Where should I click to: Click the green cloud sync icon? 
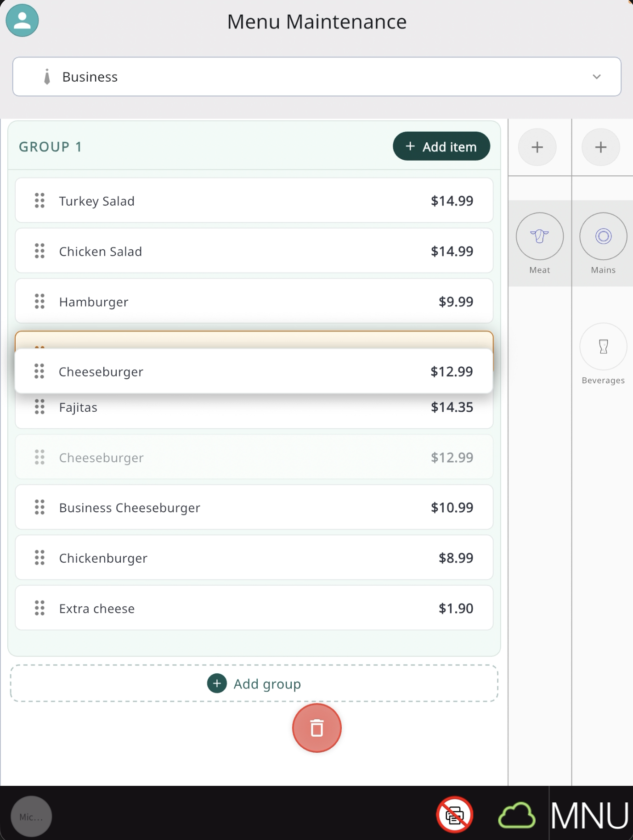click(x=517, y=816)
